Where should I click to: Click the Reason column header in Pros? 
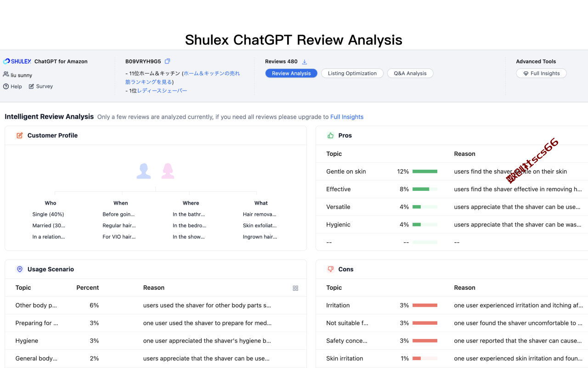click(464, 154)
